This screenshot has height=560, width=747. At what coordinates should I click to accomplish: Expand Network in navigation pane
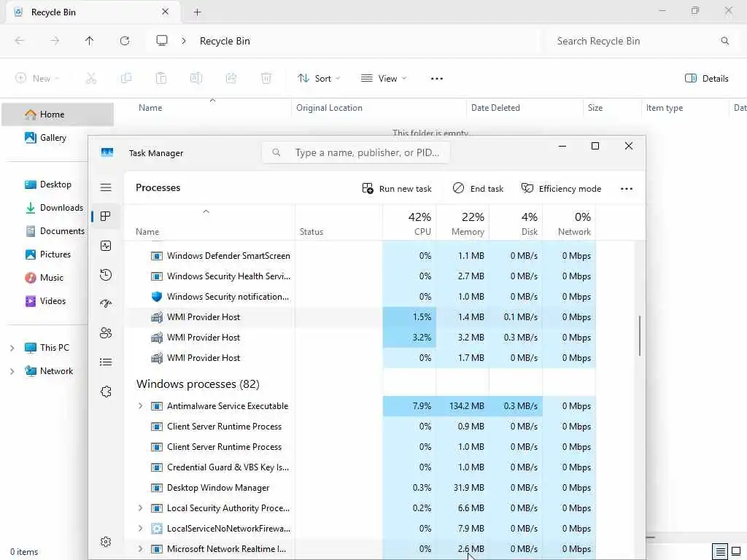pyautogui.click(x=12, y=371)
